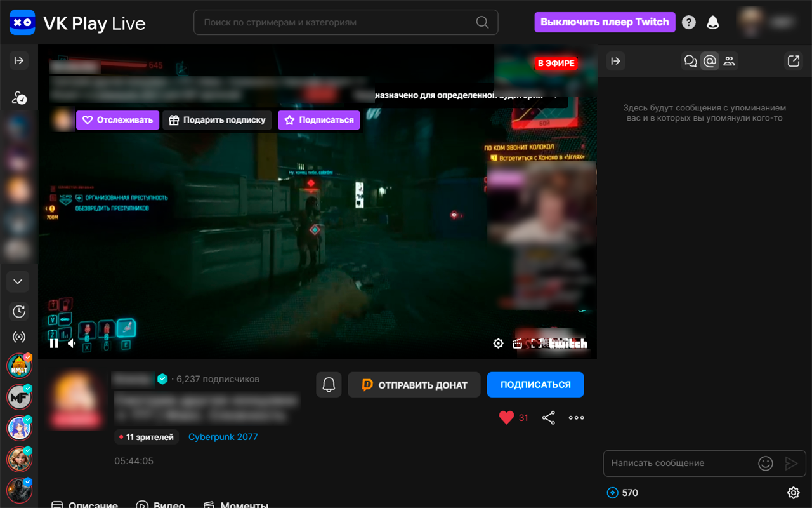Click the Twitch logo in player

(568, 344)
